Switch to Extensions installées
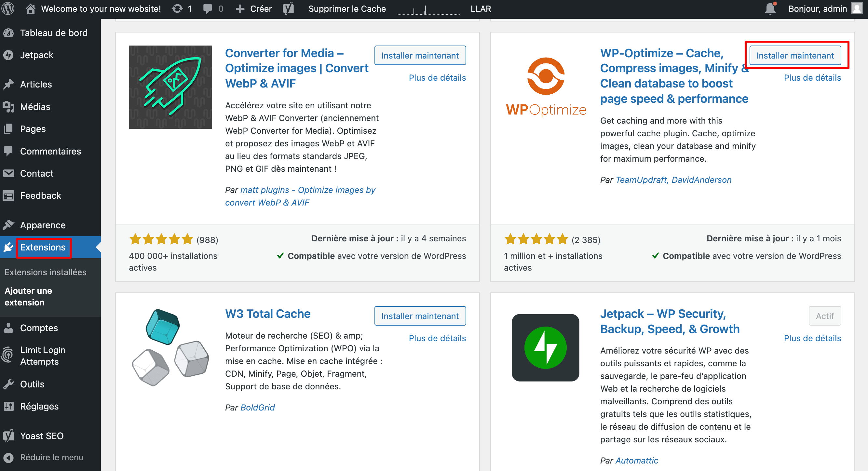This screenshot has width=868, height=471. pyautogui.click(x=46, y=272)
